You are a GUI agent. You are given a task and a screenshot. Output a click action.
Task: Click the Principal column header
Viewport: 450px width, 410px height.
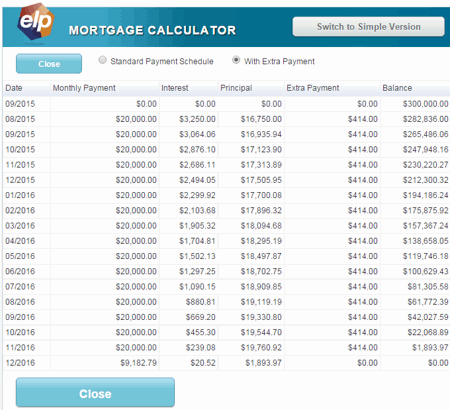coord(251,88)
